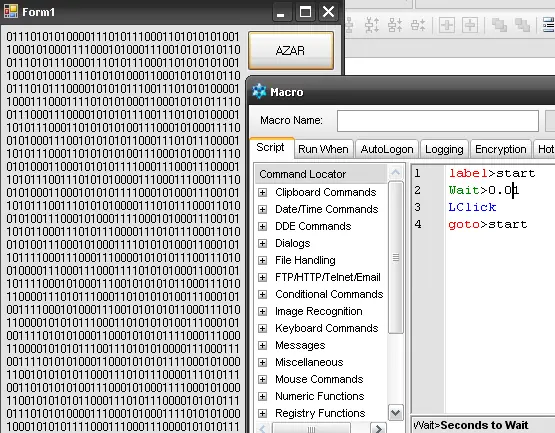This screenshot has height=433, width=555.
Task: Click the Macro window snowflake icon
Action: coord(259,91)
